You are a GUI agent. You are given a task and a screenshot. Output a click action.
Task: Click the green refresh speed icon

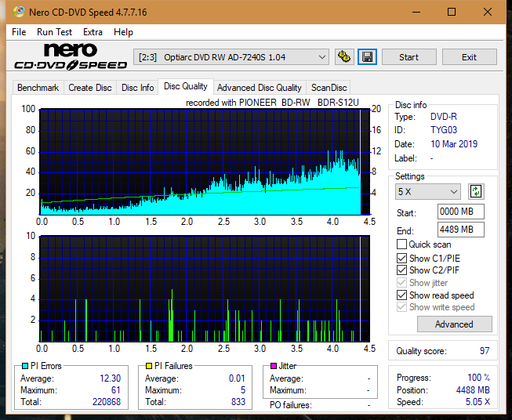click(x=475, y=192)
